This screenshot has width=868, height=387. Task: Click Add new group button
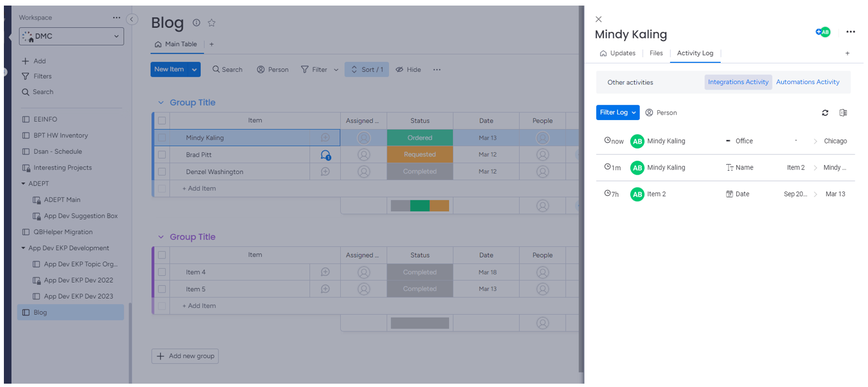185,356
